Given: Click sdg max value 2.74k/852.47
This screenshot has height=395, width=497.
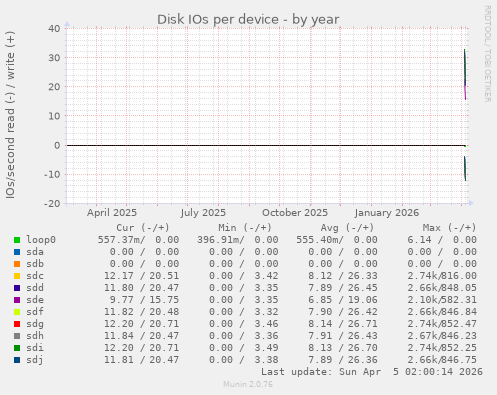Looking at the screenshot, I should click(x=442, y=324).
